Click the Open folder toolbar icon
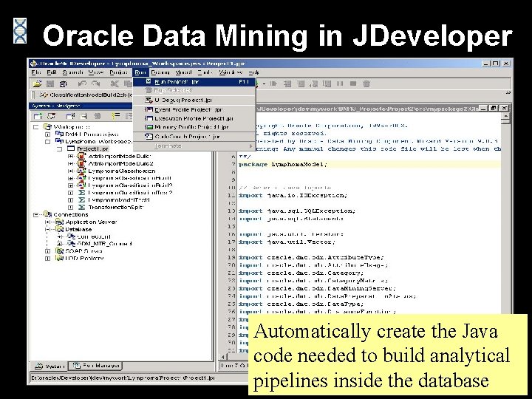The width and height of the screenshot is (532, 399). pyautogui.click(x=37, y=83)
